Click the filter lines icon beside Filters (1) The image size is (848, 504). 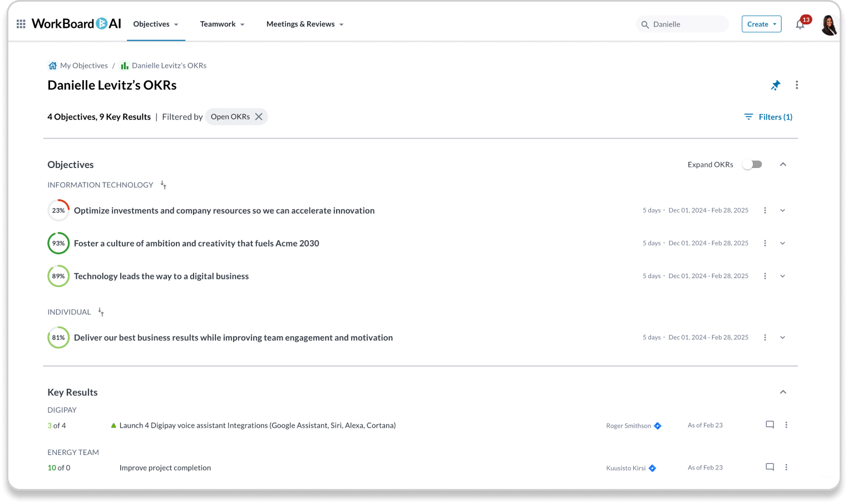[x=748, y=117]
